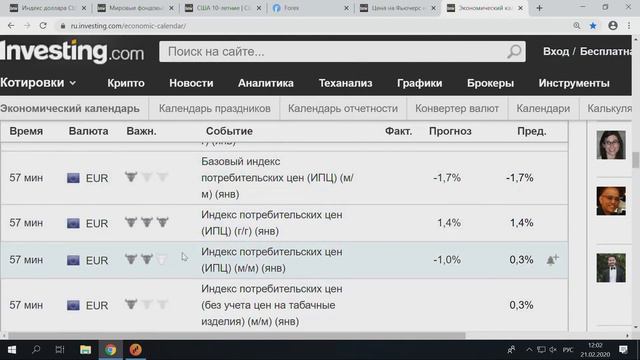
Task: Open the browser profile avatar icon
Action: 613,26
